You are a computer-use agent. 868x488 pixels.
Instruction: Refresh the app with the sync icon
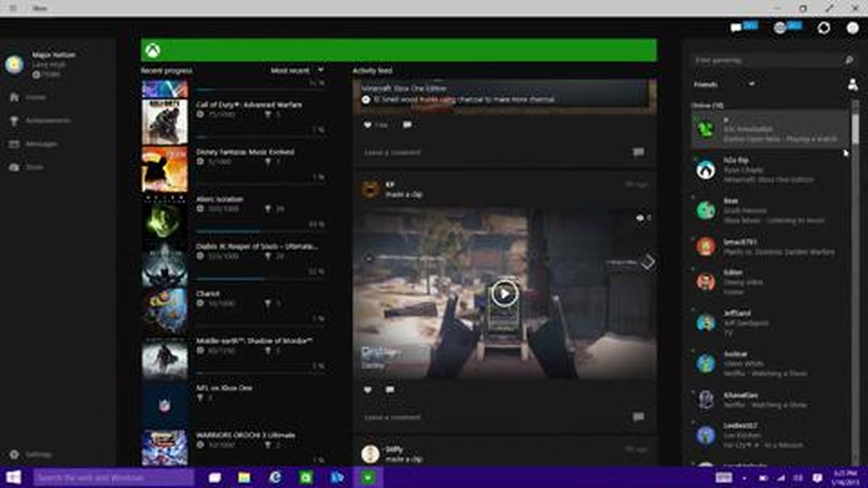824,28
